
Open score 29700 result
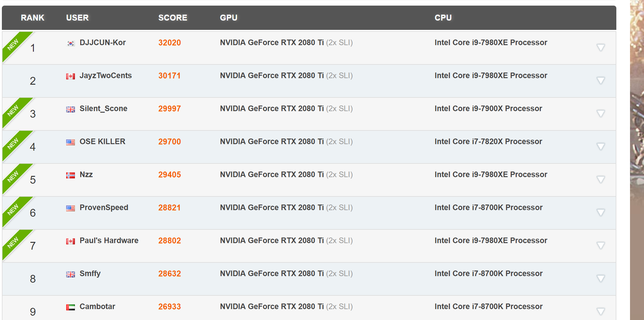coord(170,142)
